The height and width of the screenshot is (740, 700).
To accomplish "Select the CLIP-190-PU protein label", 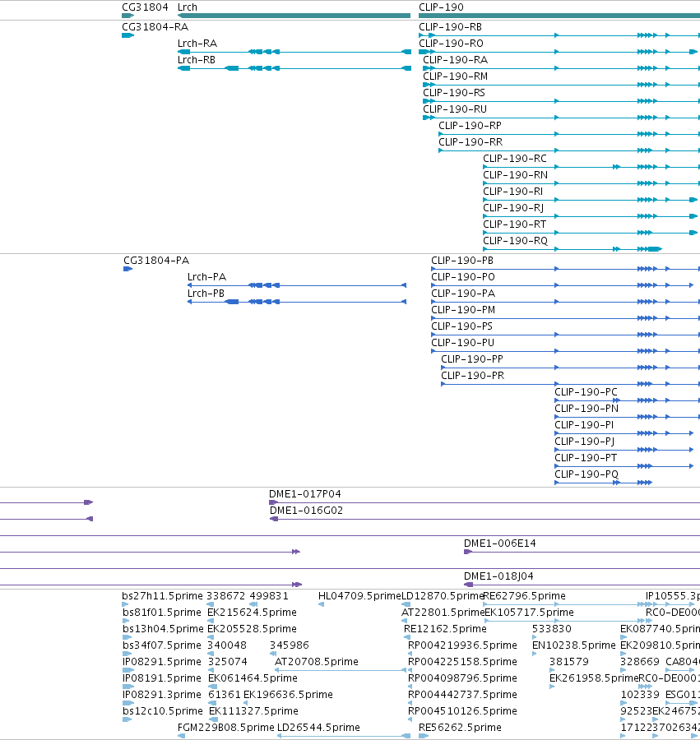I will pos(462,343).
